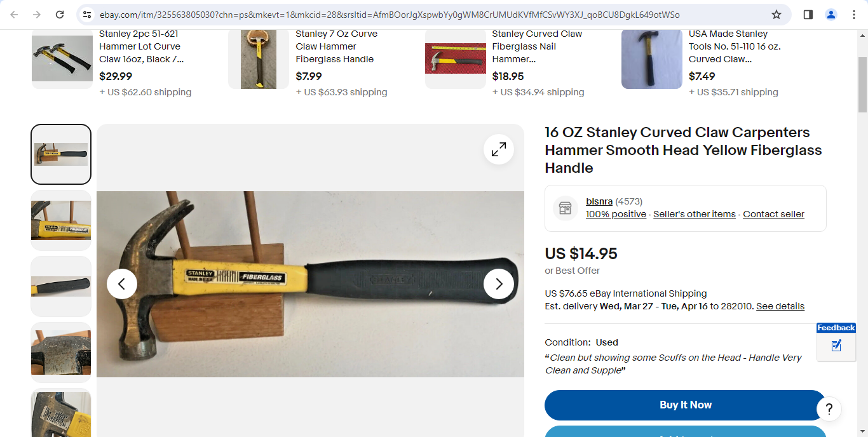Select second hammer thumbnail
The height and width of the screenshot is (437, 868).
61,220
